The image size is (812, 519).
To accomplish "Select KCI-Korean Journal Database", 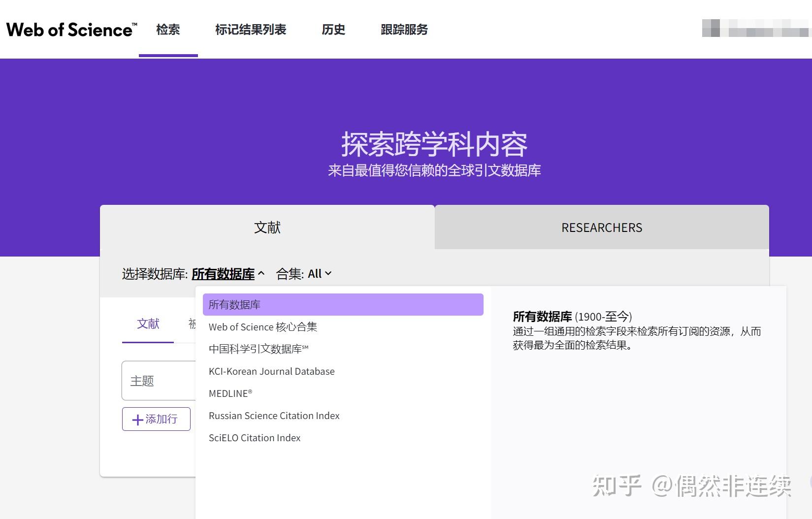I will [271, 371].
